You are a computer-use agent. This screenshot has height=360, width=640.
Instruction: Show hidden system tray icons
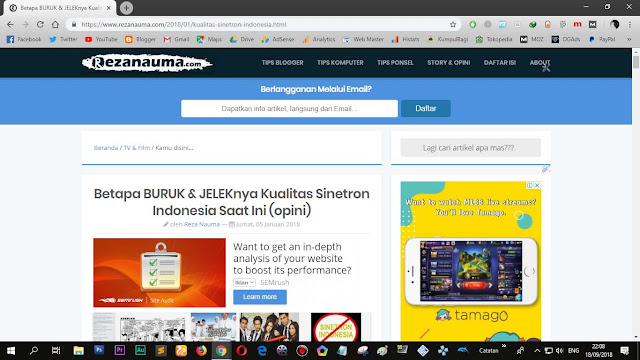537,351
